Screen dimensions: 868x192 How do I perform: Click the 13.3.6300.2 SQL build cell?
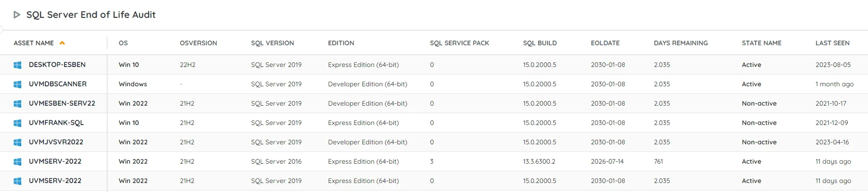pos(539,161)
